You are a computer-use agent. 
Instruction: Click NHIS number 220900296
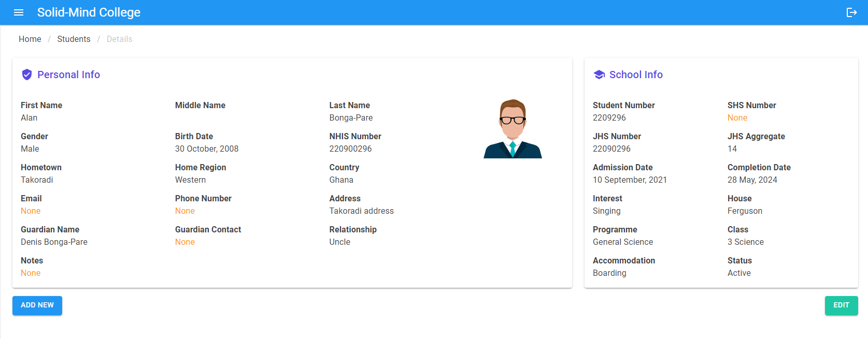tap(350, 149)
